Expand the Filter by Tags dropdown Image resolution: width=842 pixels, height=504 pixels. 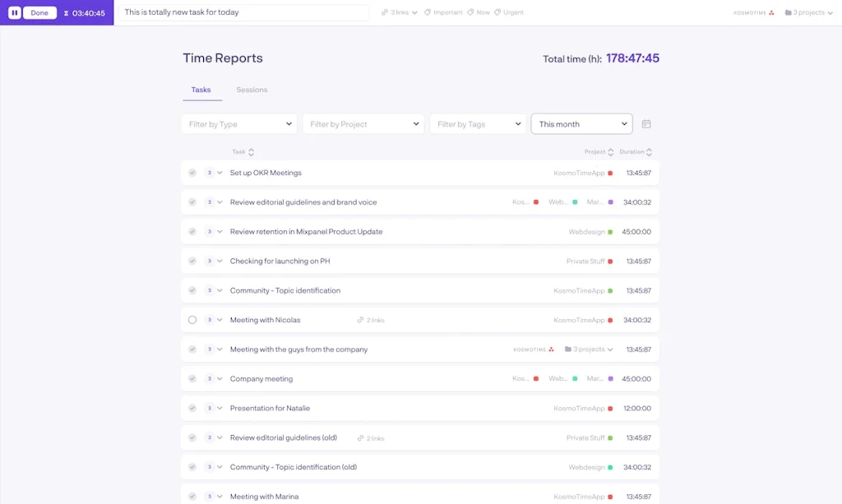coord(478,124)
